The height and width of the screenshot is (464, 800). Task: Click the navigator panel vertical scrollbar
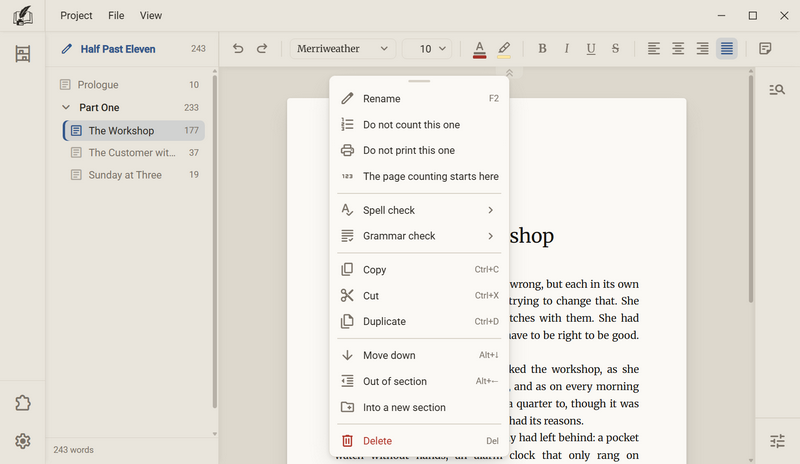tap(214, 241)
